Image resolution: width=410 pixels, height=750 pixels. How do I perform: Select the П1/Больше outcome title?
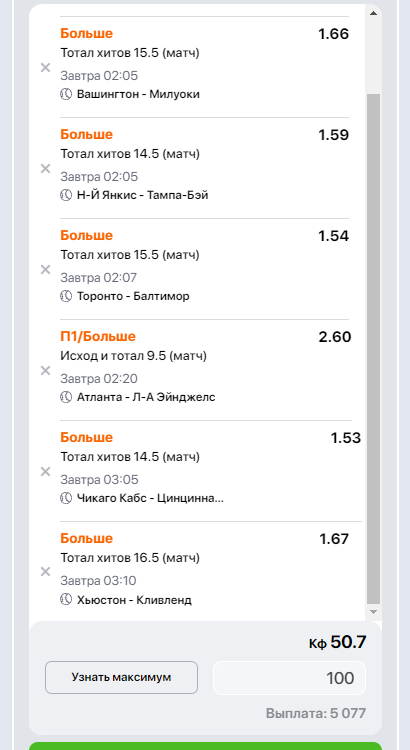point(98,336)
